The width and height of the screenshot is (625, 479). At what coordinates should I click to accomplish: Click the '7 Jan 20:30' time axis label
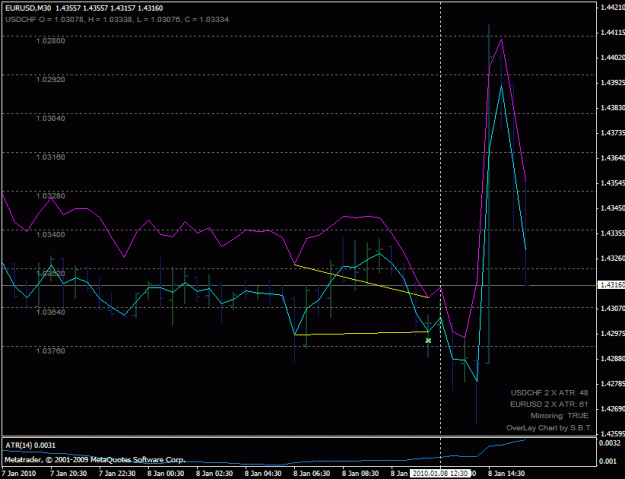tap(68, 474)
